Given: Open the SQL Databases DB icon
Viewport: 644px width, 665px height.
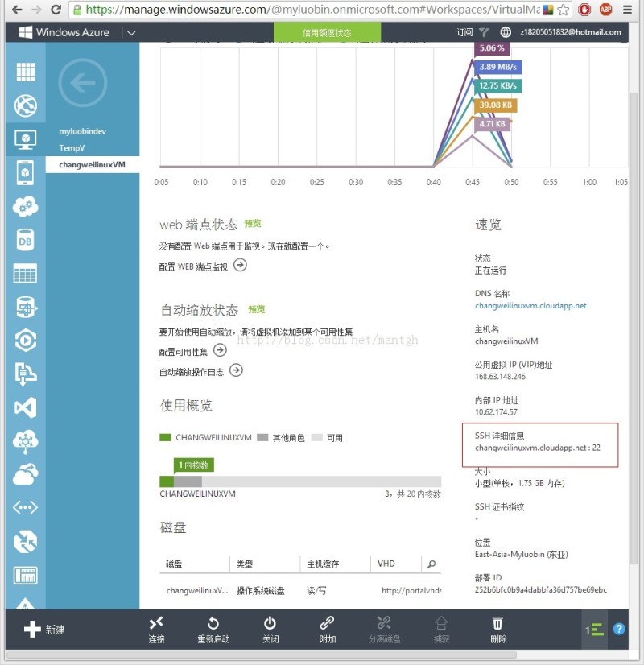Looking at the screenshot, I should pos(26,240).
